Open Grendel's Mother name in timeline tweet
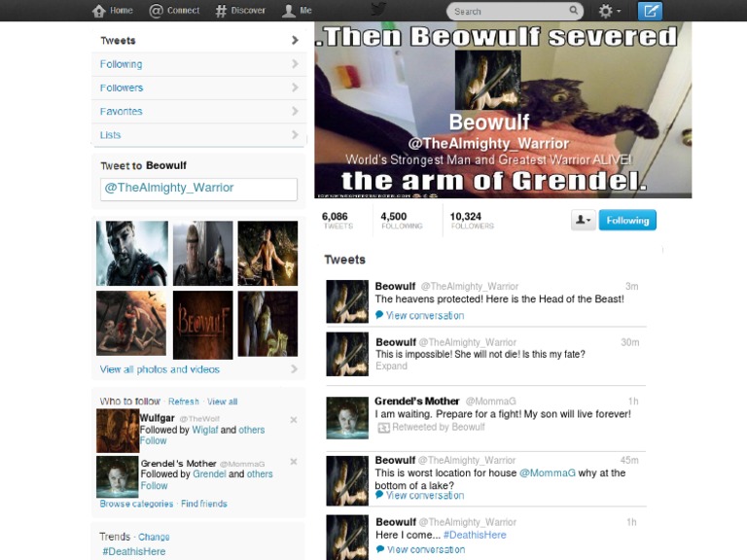The image size is (747, 560). click(x=417, y=401)
